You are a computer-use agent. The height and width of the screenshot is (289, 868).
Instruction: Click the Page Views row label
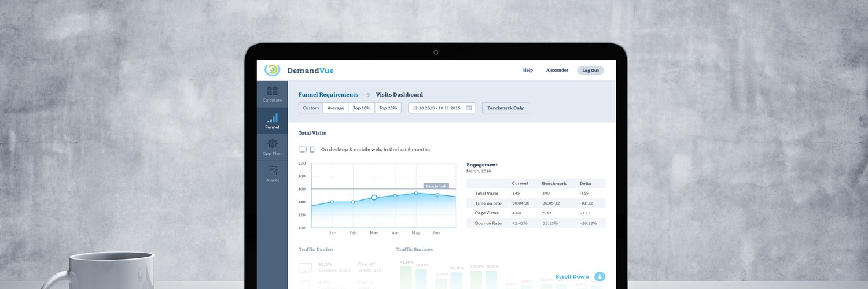point(487,213)
